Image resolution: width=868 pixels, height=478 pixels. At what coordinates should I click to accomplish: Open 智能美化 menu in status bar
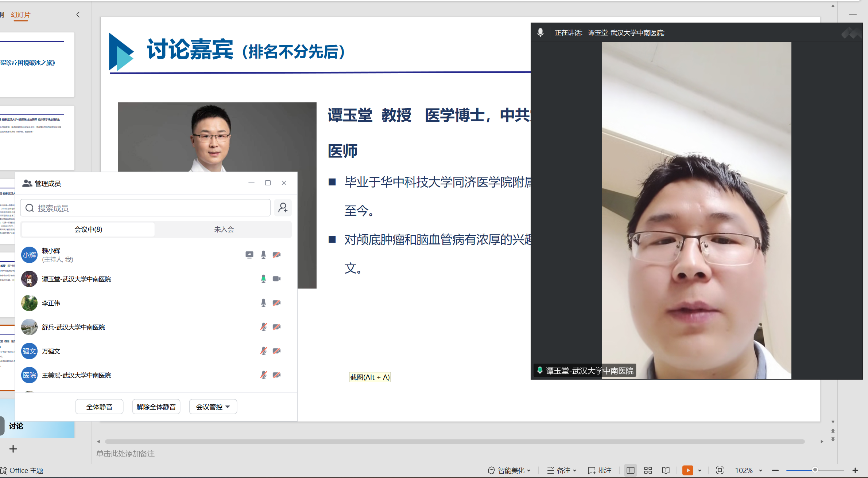[509, 470]
